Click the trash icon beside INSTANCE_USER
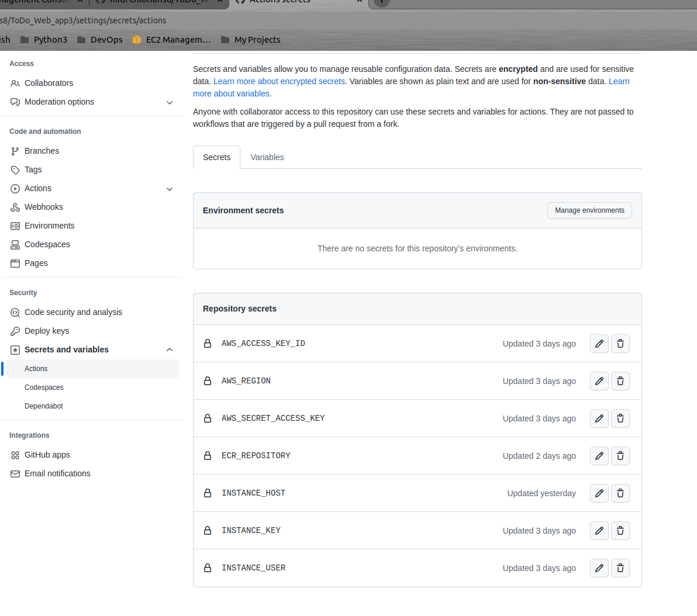 click(x=620, y=567)
